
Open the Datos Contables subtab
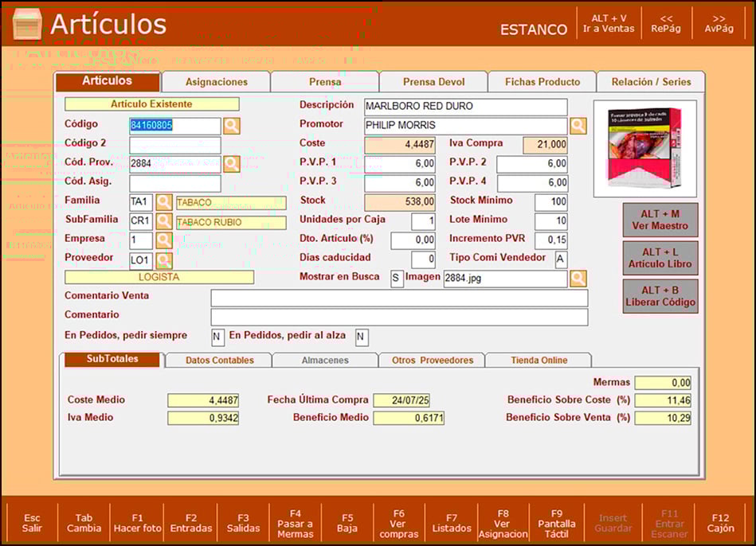219,361
